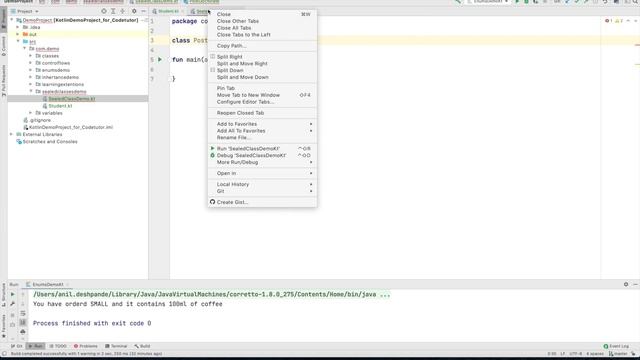This screenshot has width=640, height=360.
Task: Collapse the com.demo package
Action: click(24, 49)
